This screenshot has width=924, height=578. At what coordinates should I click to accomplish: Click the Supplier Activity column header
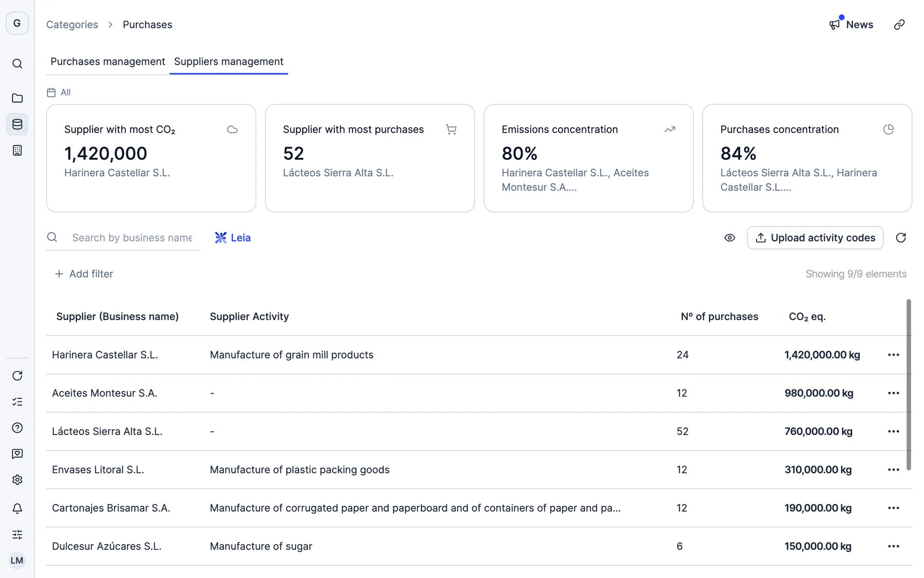coord(249,316)
